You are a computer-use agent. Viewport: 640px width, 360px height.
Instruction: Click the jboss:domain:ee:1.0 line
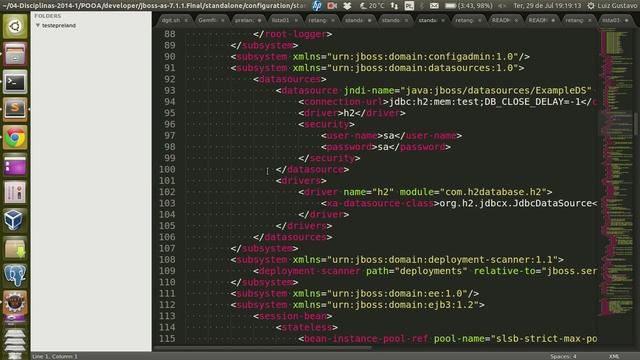click(355, 293)
